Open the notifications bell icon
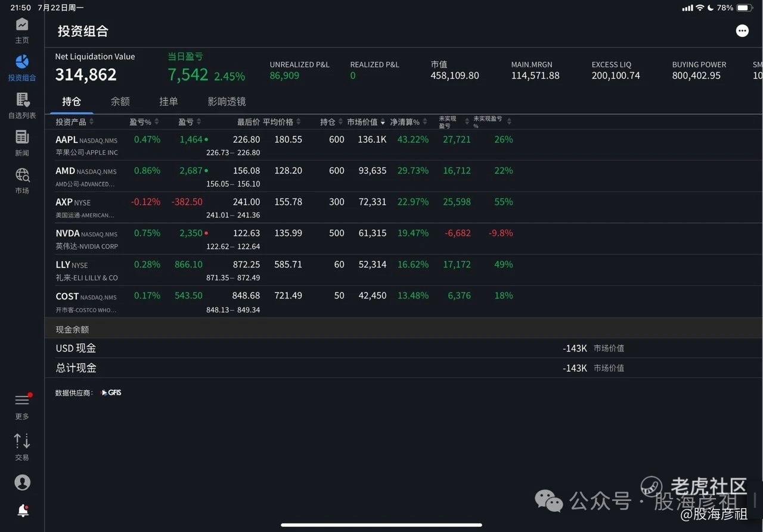763x532 pixels. [x=23, y=511]
